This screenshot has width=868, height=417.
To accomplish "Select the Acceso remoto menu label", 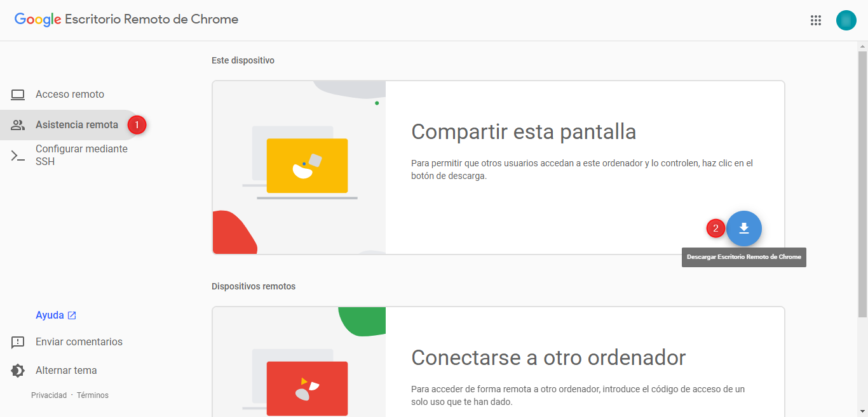I will [x=70, y=95].
